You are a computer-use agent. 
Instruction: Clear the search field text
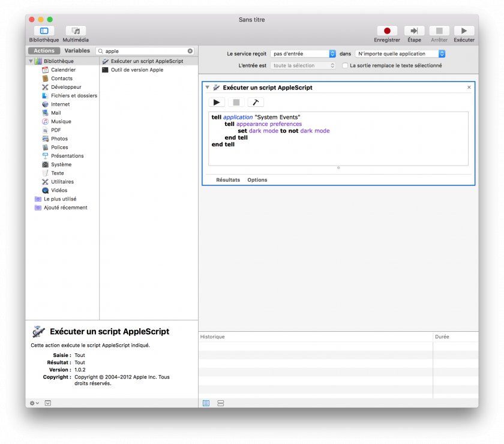(x=190, y=52)
